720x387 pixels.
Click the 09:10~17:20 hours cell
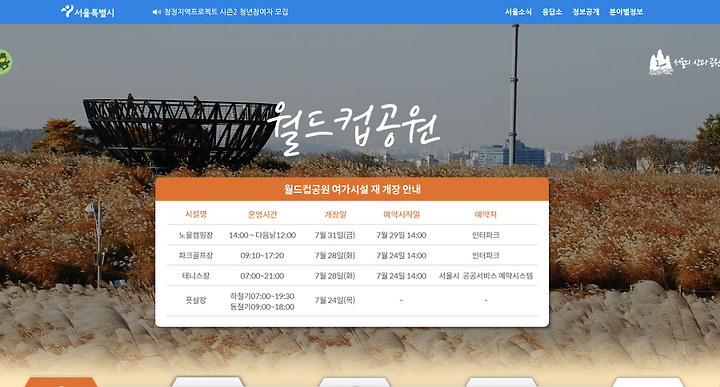(262, 255)
